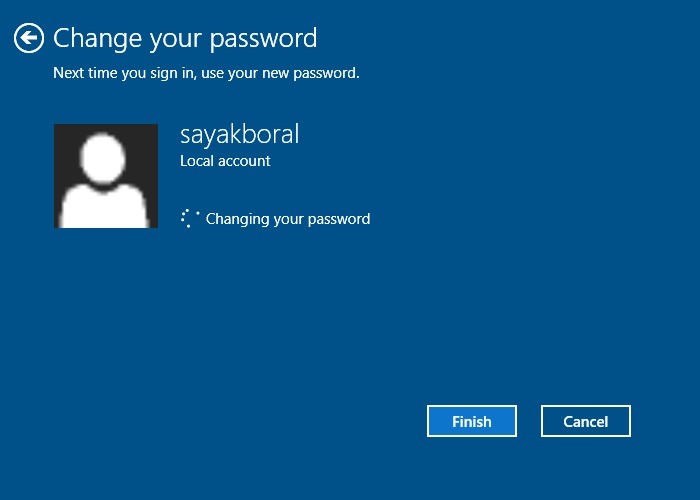The height and width of the screenshot is (500, 700).
Task: Abort the password change with Cancel
Action: [x=586, y=421]
